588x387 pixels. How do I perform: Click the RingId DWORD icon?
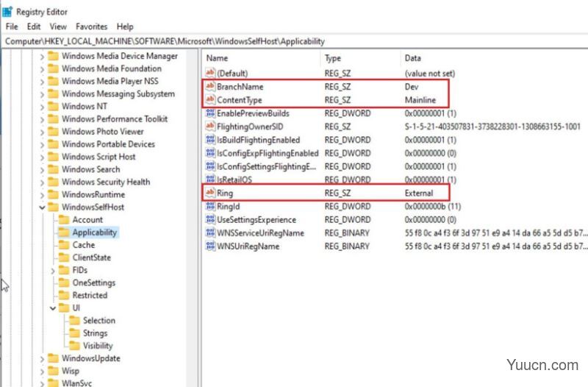210,206
